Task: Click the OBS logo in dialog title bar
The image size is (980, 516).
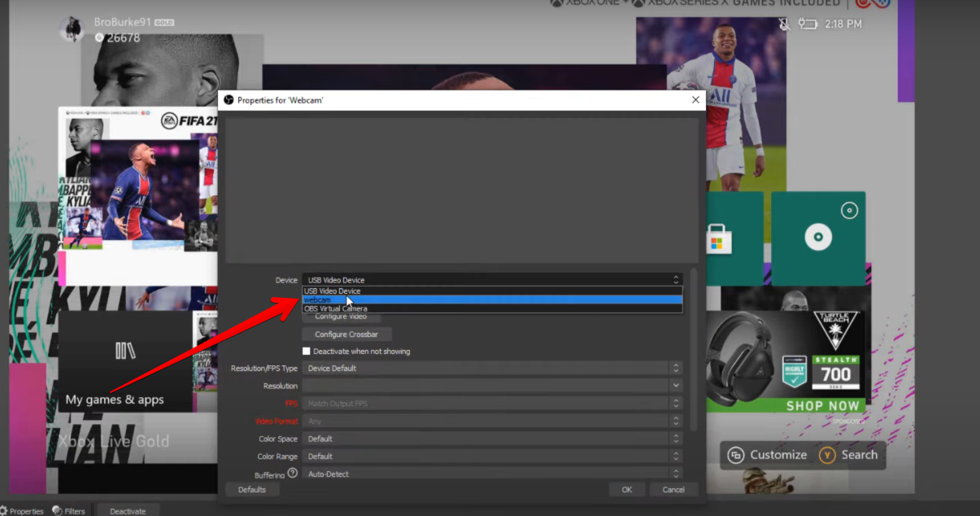Action: (x=229, y=100)
